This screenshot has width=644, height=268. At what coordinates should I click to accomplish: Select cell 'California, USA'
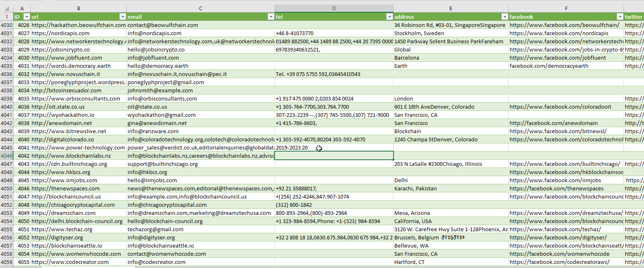point(451,221)
